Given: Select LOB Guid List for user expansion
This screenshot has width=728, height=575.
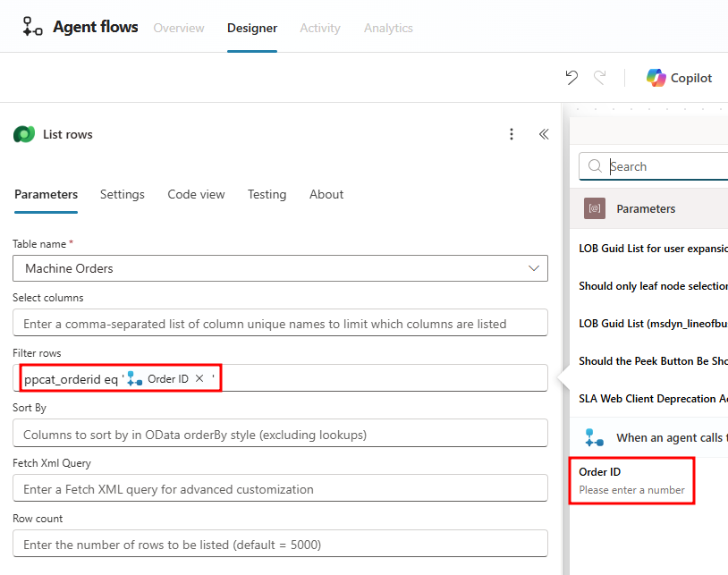Looking at the screenshot, I should 653,249.
